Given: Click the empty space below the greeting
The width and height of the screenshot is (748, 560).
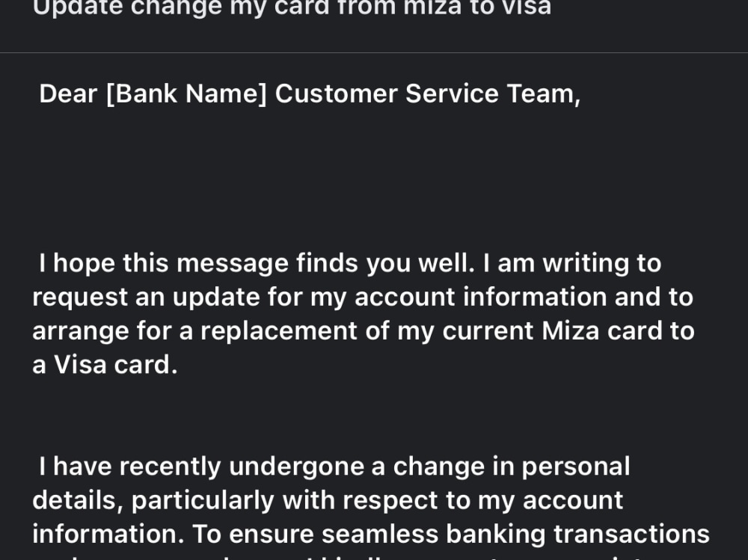Looking at the screenshot, I should pos(374,176).
